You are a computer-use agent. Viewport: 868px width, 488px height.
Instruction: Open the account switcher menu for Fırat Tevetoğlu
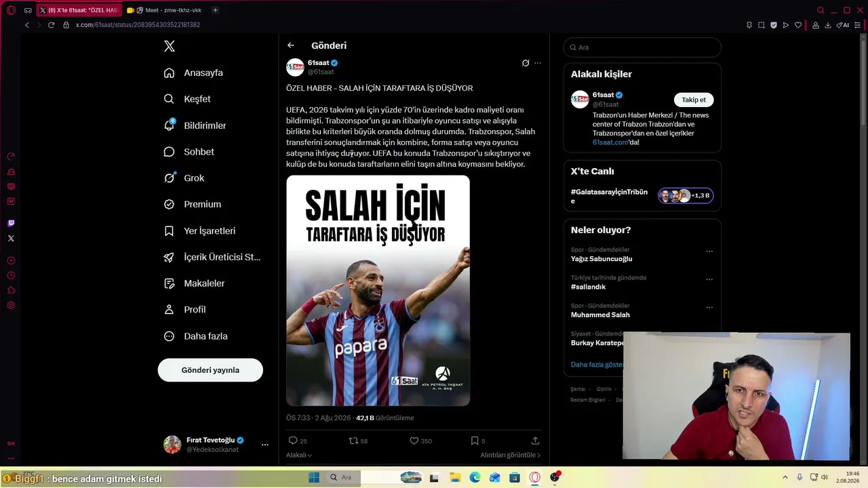click(x=265, y=445)
